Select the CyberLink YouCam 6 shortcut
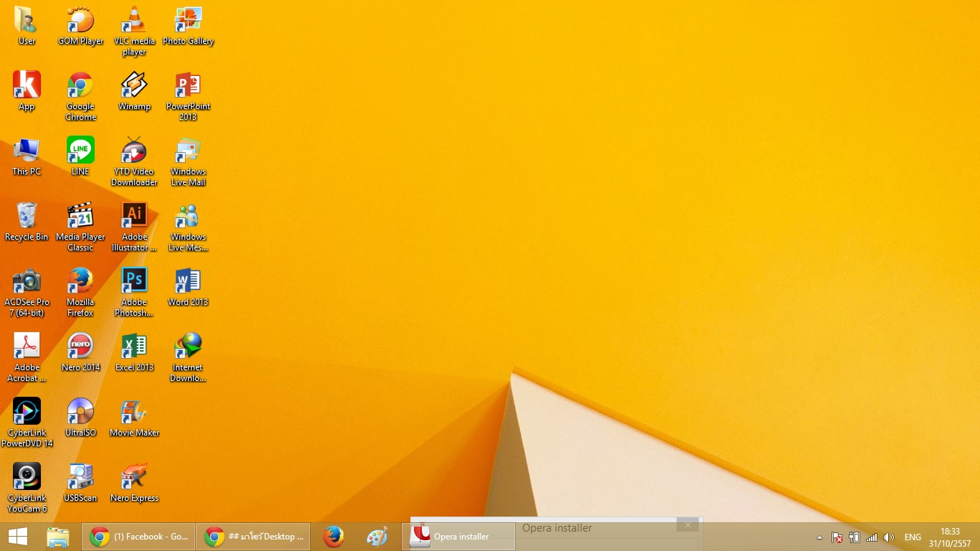The height and width of the screenshot is (551, 980). [27, 489]
